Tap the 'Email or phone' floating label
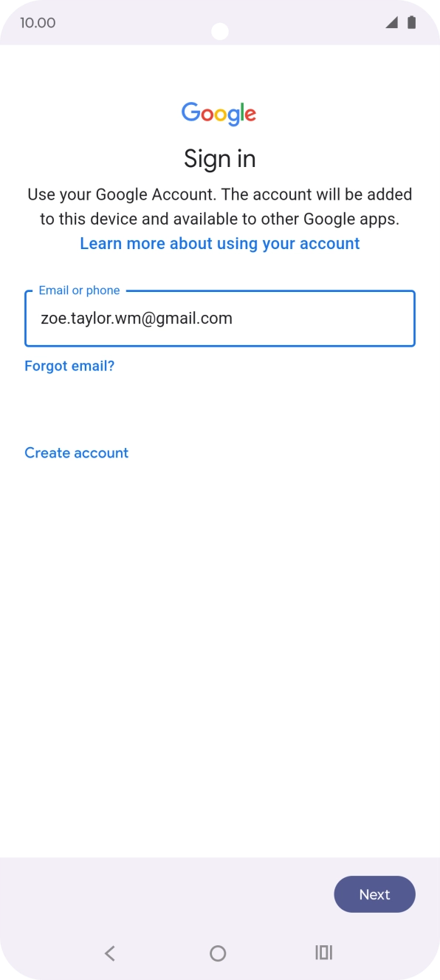The width and height of the screenshot is (440, 980). pyautogui.click(x=79, y=290)
